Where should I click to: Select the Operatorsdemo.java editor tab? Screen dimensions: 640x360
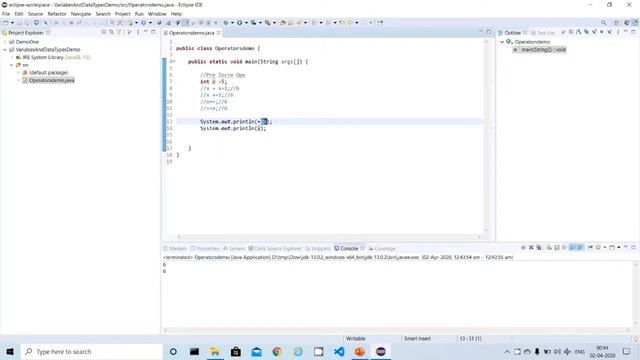click(x=191, y=33)
